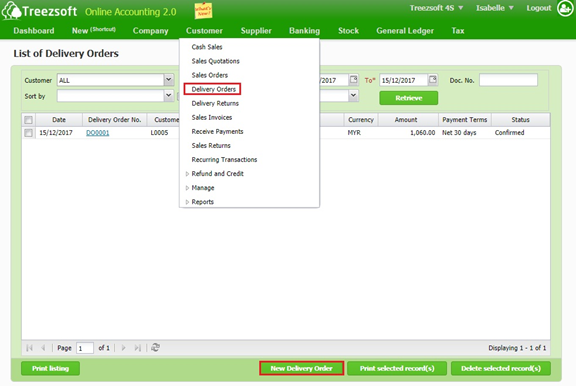Select Sales Orders from the menu
Viewport: 576px width, 386px height.
point(210,75)
